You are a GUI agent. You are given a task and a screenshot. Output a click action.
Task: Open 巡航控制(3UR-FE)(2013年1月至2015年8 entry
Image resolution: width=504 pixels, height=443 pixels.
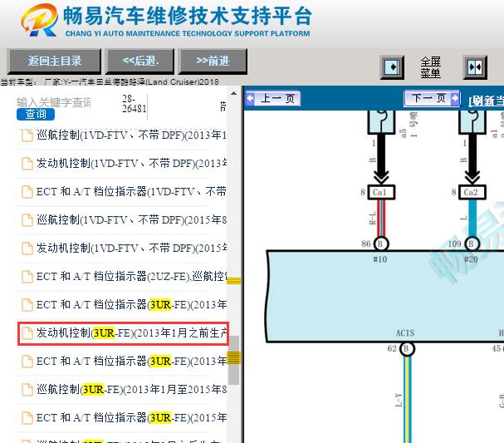click(131, 390)
